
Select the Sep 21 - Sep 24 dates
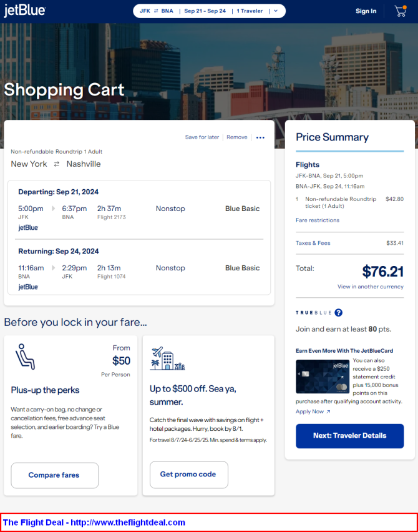click(x=205, y=11)
